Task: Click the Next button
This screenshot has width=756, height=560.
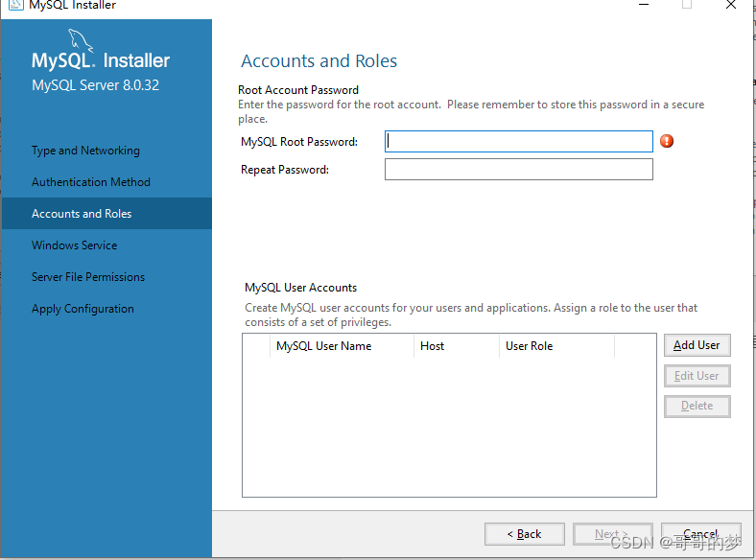Action: point(613,534)
